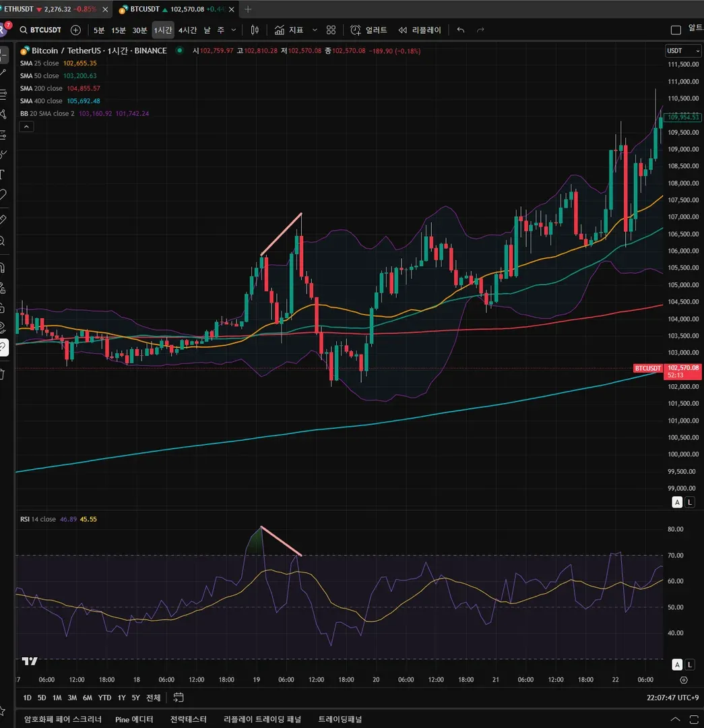Switch to the ETHUSDT tab

click(x=51, y=9)
